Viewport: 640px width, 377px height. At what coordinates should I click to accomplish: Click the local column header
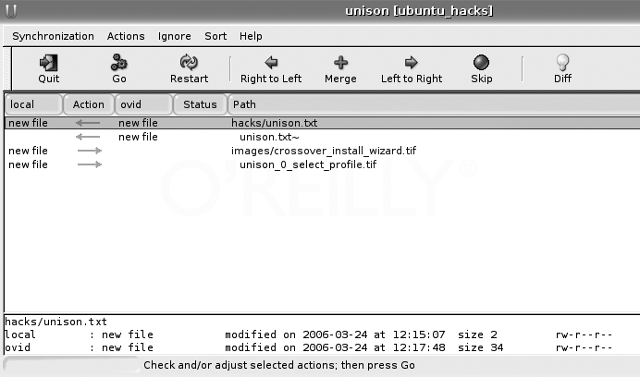pyautogui.click(x=33, y=104)
